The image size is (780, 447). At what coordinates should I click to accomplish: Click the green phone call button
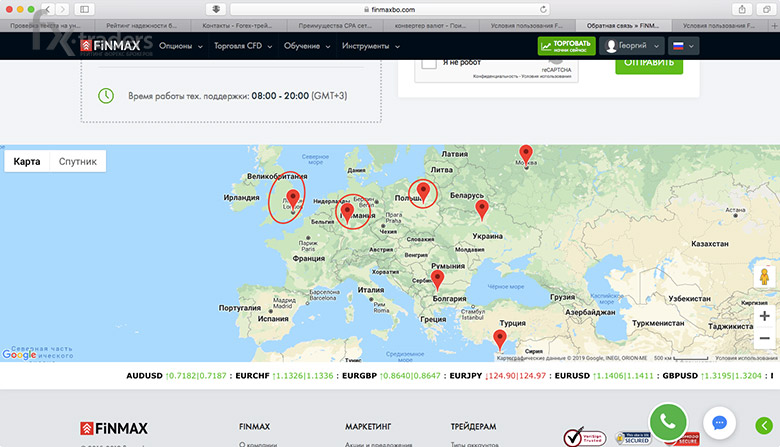coord(668,422)
